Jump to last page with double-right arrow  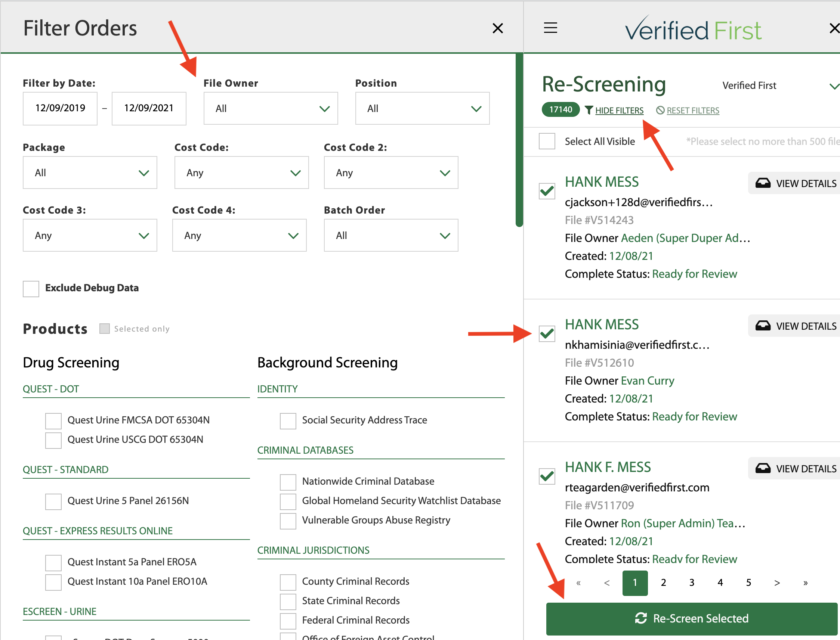coord(805,582)
